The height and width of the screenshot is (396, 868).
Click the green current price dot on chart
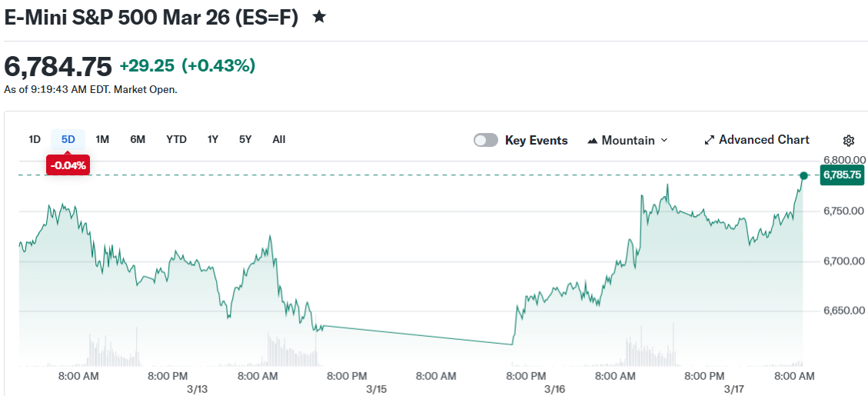[803, 176]
